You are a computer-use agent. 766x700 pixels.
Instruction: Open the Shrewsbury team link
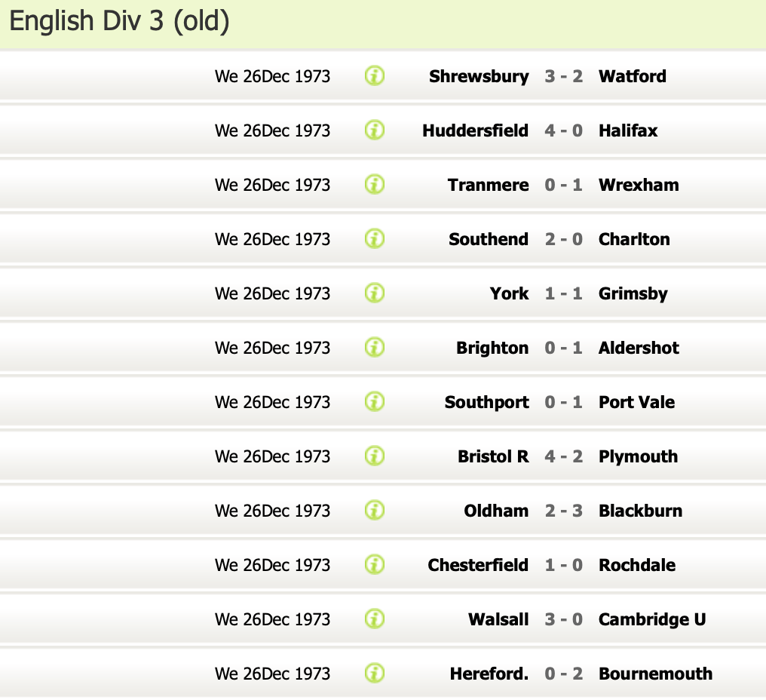pos(479,76)
